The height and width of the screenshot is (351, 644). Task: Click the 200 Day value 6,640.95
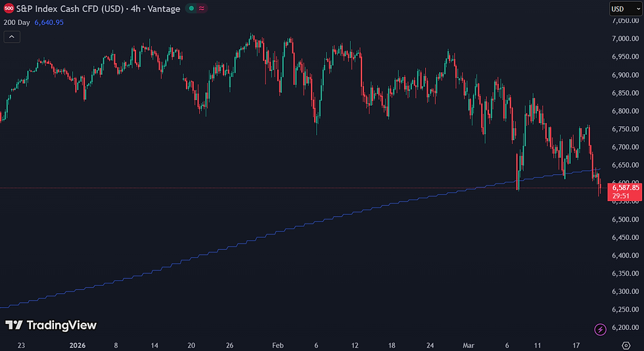[49, 22]
